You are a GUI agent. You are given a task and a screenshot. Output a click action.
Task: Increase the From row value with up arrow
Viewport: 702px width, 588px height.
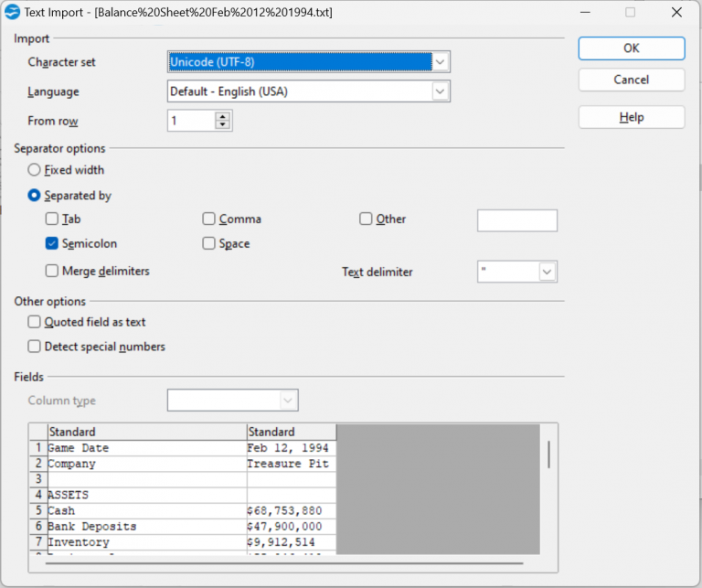coord(223,116)
